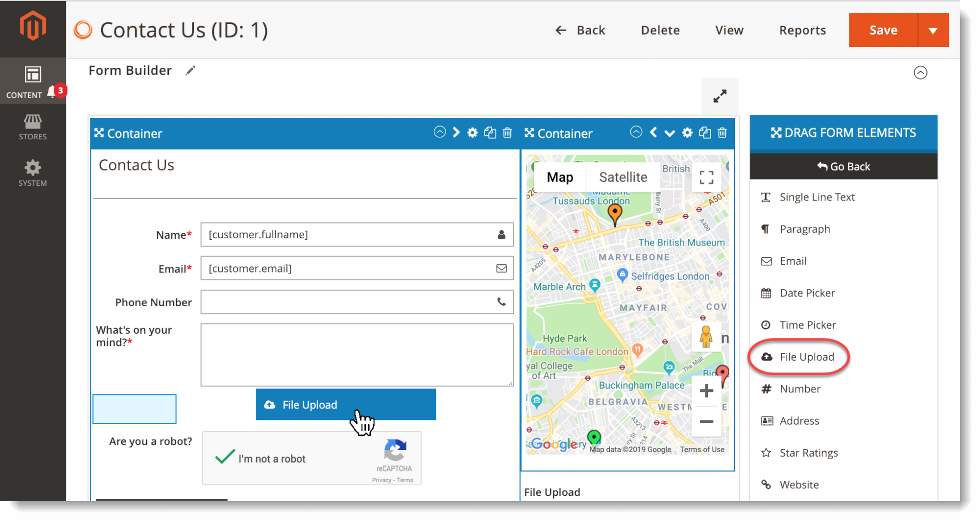The height and width of the screenshot is (521, 980).
Task: Zoom out on the map
Action: pos(706,421)
